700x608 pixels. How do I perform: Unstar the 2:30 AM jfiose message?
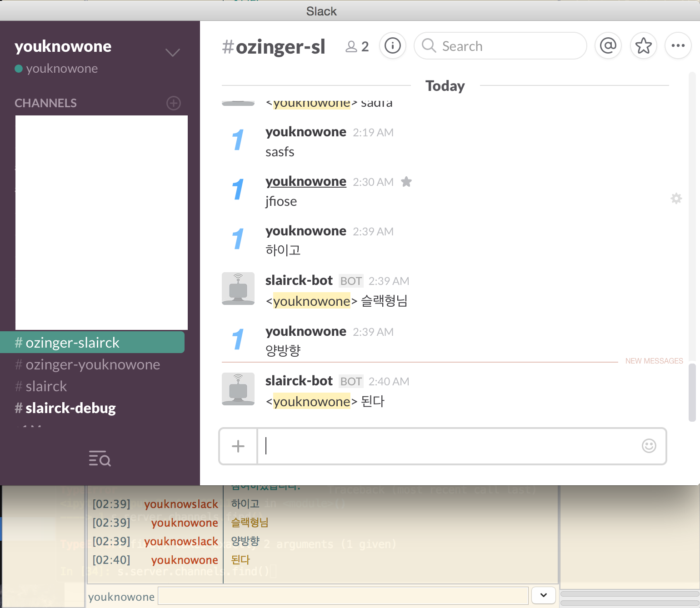[406, 182]
